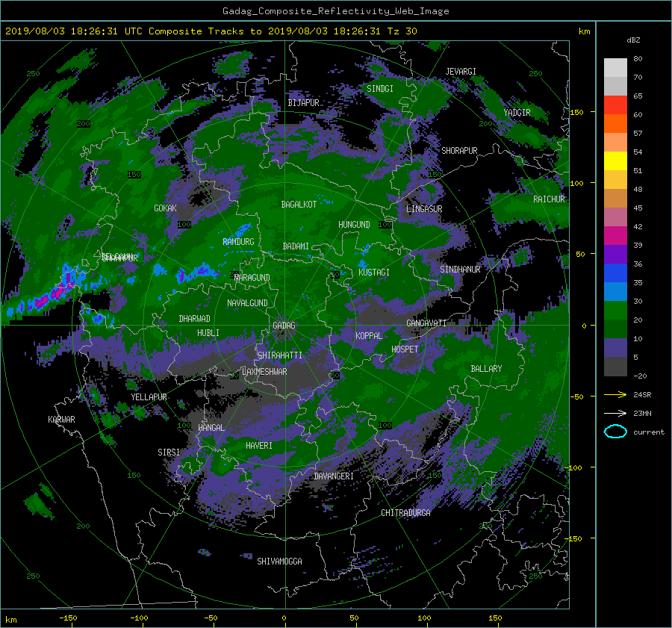This screenshot has height=628, width=672.
Task: Click the 'HOSPET' city label
Action: click(x=405, y=349)
